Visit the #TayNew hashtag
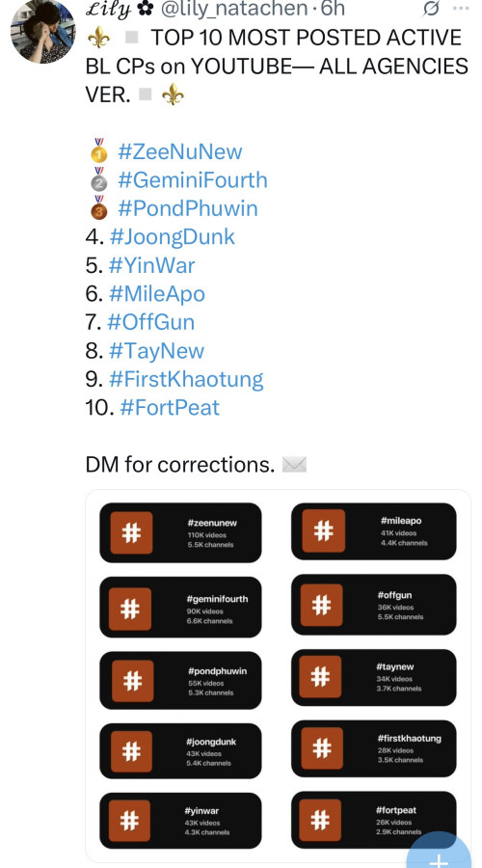482x868 pixels. click(156, 351)
